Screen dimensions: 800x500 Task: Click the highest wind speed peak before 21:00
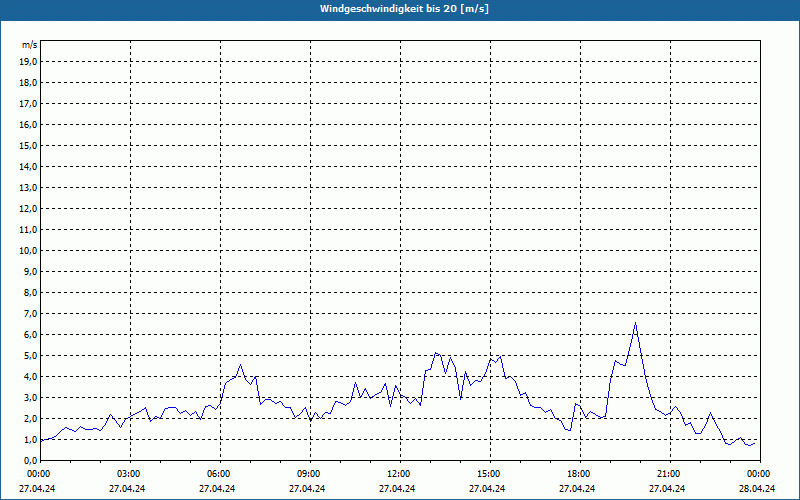coord(635,322)
